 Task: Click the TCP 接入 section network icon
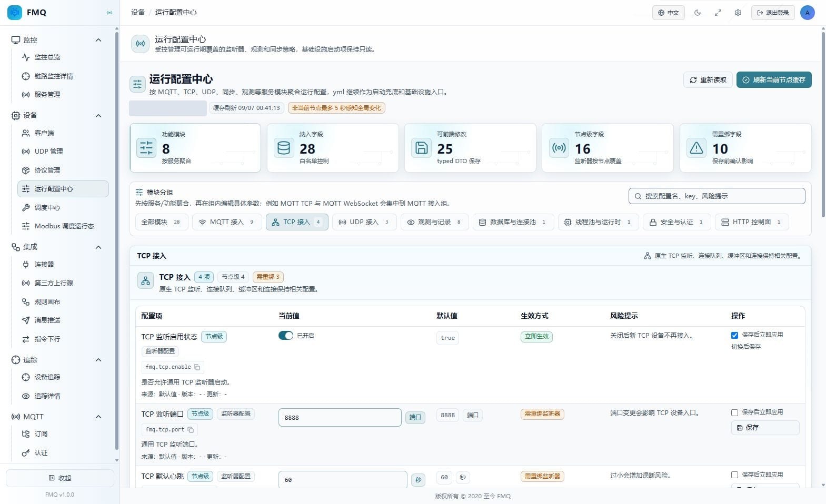[x=145, y=281]
